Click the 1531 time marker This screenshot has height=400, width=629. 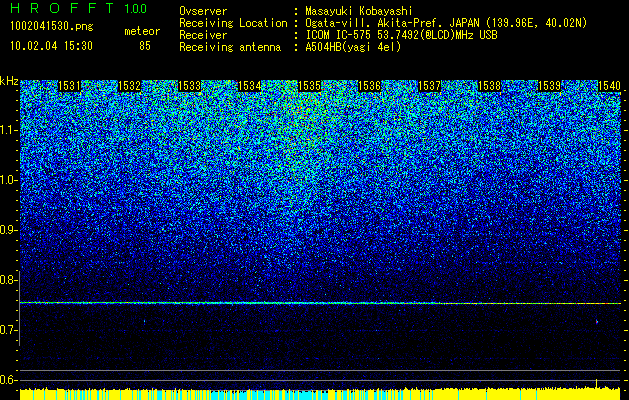pyautogui.click(x=69, y=86)
